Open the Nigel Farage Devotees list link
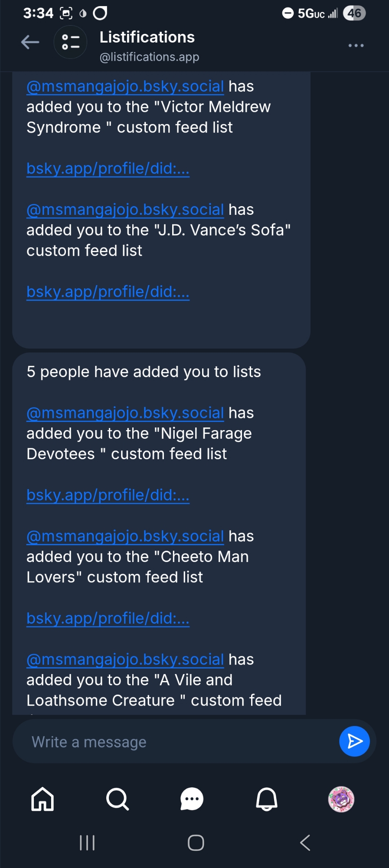This screenshot has height=868, width=389. tap(108, 495)
